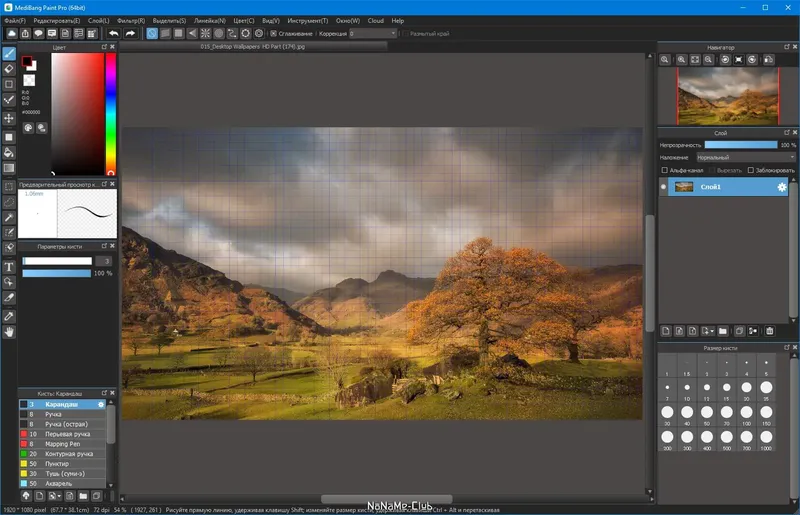Select the Bucket fill tool
Viewport: 800px width, 515px height.
[9, 153]
